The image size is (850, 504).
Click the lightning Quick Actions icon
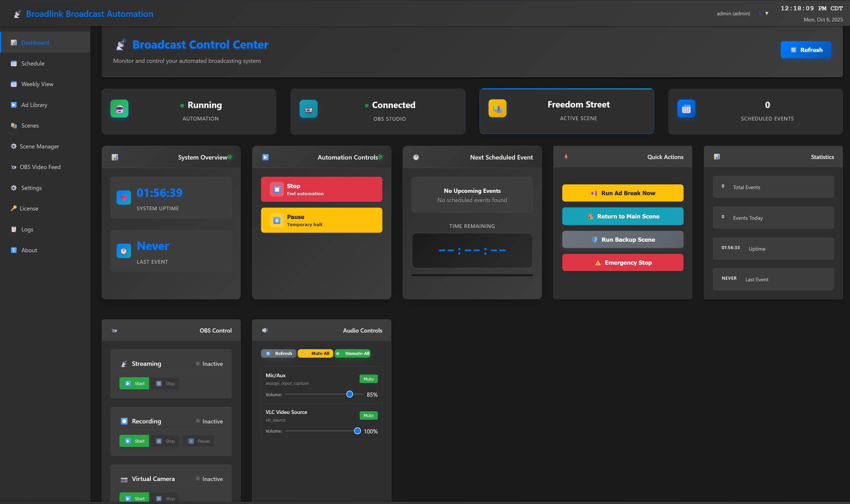[566, 157]
